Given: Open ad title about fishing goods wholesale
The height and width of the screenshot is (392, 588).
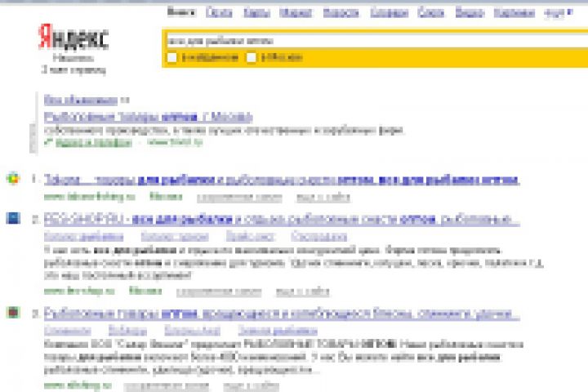Looking at the screenshot, I should pyautogui.click(x=148, y=117).
